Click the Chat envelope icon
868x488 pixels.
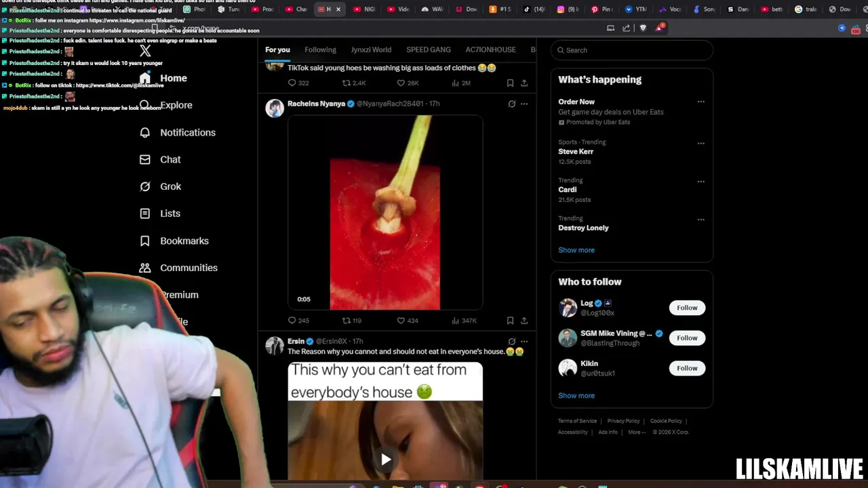pyautogui.click(x=144, y=160)
